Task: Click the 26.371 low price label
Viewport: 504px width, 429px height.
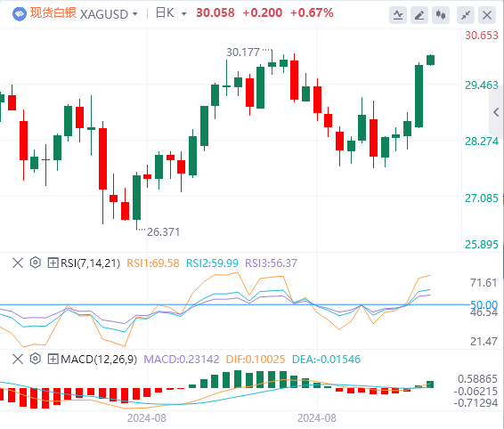Action: tap(163, 232)
